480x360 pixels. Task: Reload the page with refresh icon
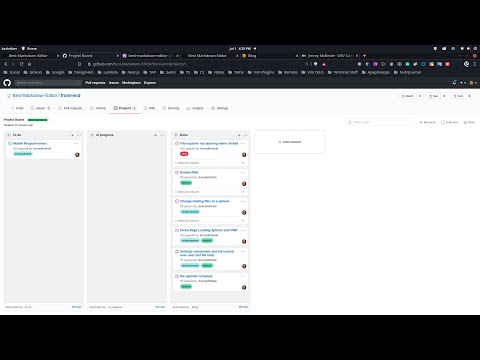tap(21, 64)
